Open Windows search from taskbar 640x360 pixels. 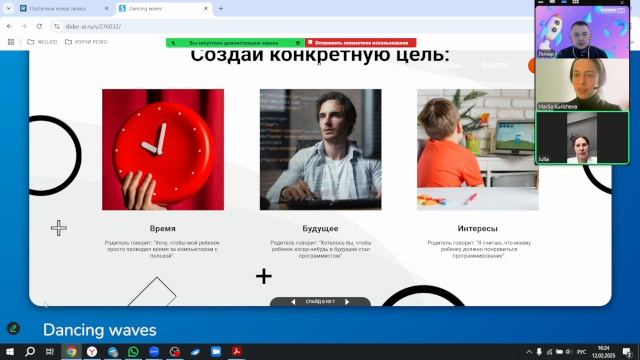[x=30, y=351]
